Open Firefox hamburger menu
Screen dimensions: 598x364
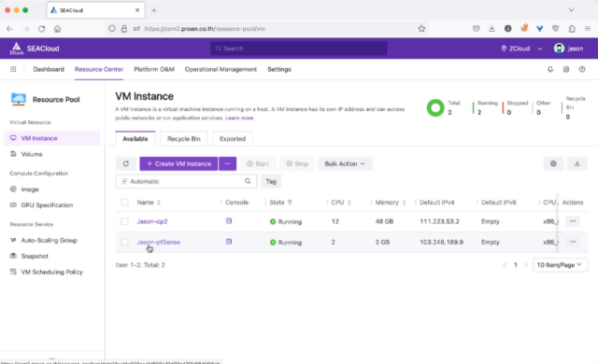pos(588,29)
